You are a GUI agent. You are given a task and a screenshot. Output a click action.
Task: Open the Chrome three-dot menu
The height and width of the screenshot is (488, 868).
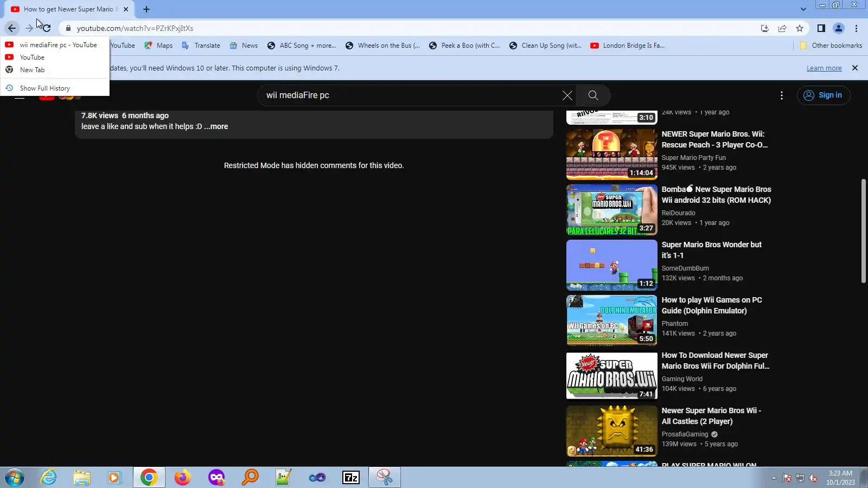[x=857, y=28]
